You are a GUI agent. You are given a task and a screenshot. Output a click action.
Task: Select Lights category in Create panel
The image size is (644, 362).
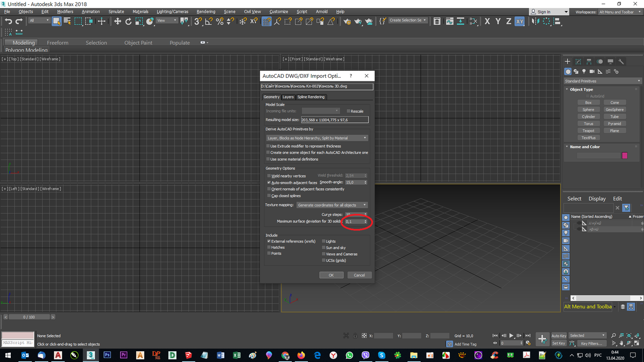(x=584, y=71)
